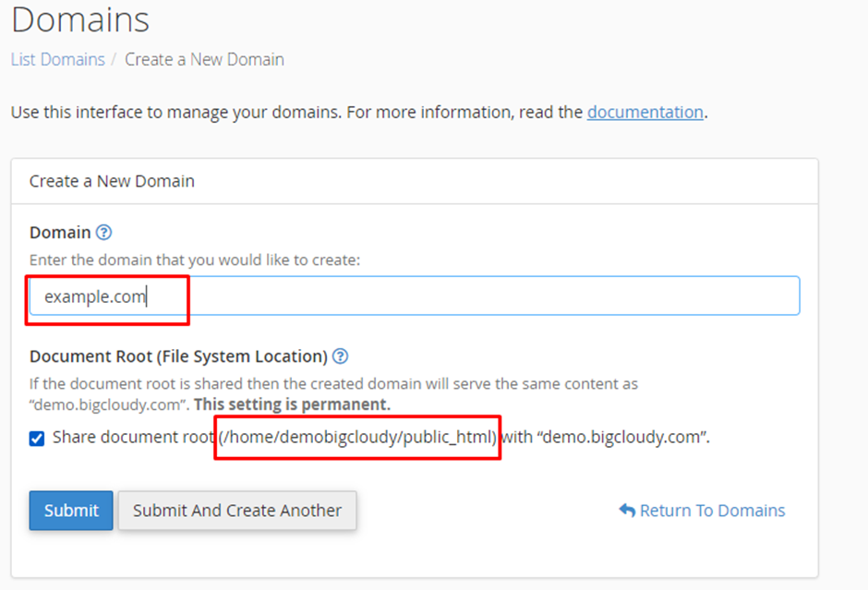This screenshot has width=868, height=590.
Task: Click the "Enter the domain" hint text
Action: (194, 260)
